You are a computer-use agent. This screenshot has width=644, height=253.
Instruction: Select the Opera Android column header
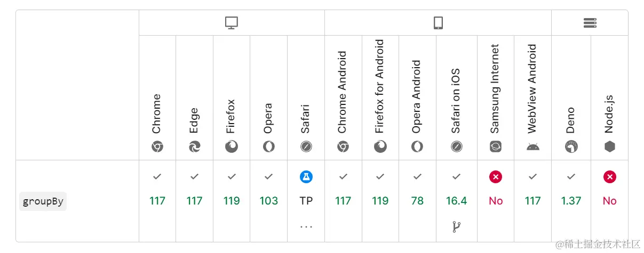point(417,96)
